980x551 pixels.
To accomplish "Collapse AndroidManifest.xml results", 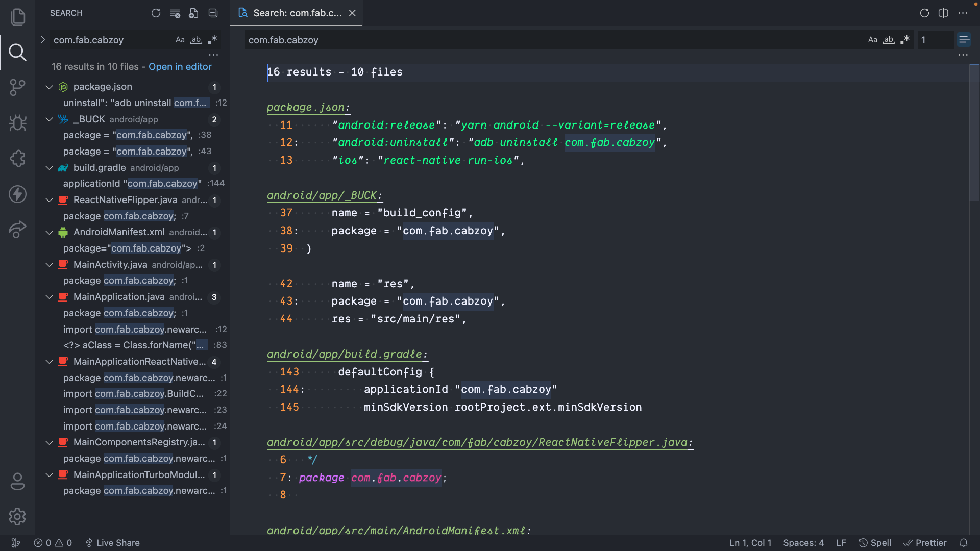I will [49, 233].
